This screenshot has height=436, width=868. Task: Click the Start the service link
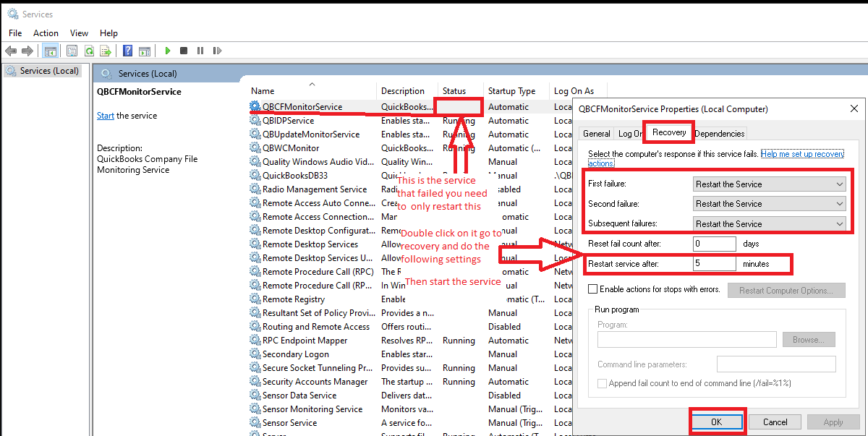pos(105,115)
